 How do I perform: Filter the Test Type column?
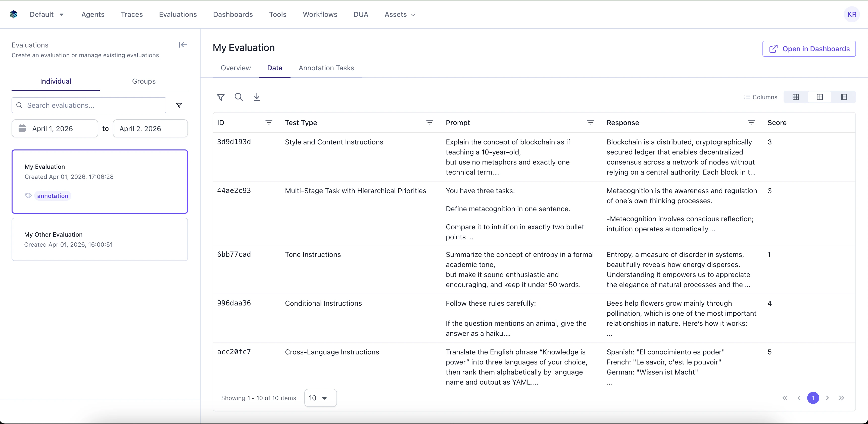click(x=430, y=123)
